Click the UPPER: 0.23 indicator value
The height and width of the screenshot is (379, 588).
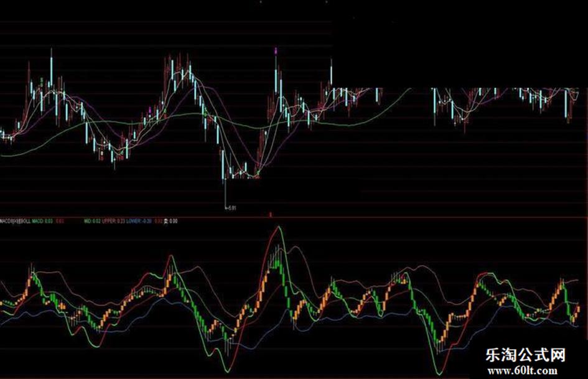pyautogui.click(x=113, y=222)
